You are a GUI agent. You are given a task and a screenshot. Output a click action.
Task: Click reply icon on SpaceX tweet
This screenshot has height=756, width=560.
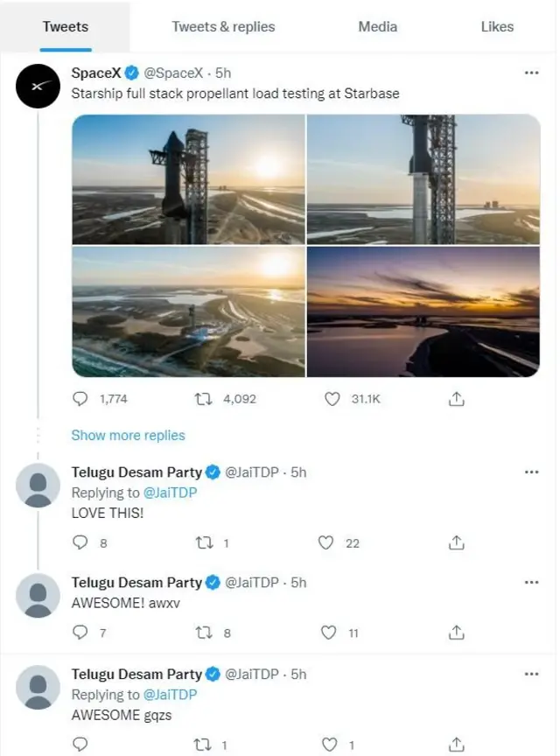coord(80,399)
